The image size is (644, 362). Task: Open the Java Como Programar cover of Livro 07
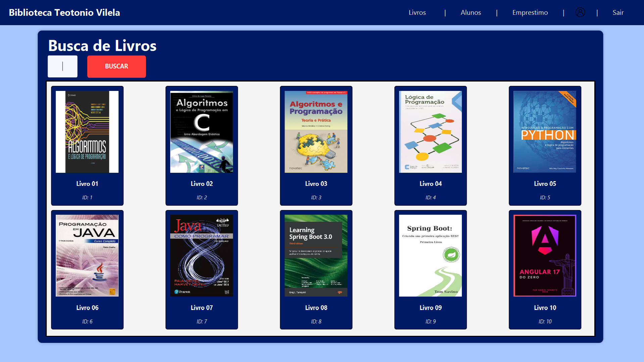[201, 256]
